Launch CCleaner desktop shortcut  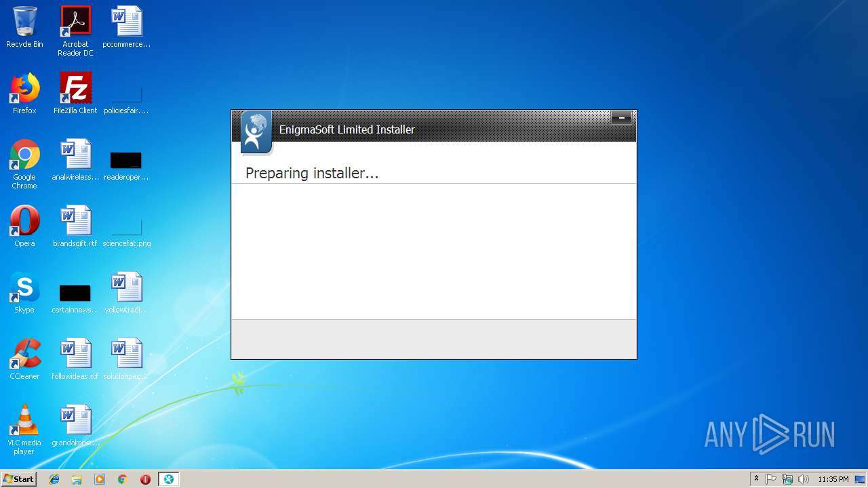click(x=24, y=359)
